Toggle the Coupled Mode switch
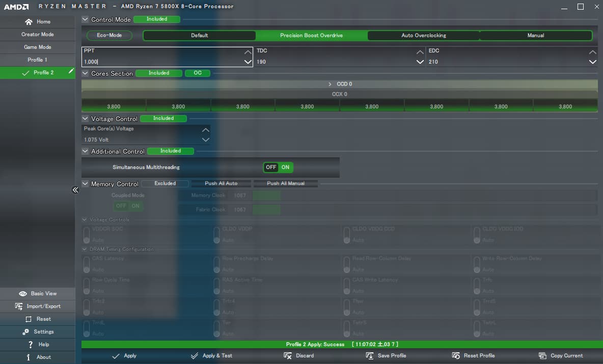This screenshot has height=364, width=603. click(128, 206)
